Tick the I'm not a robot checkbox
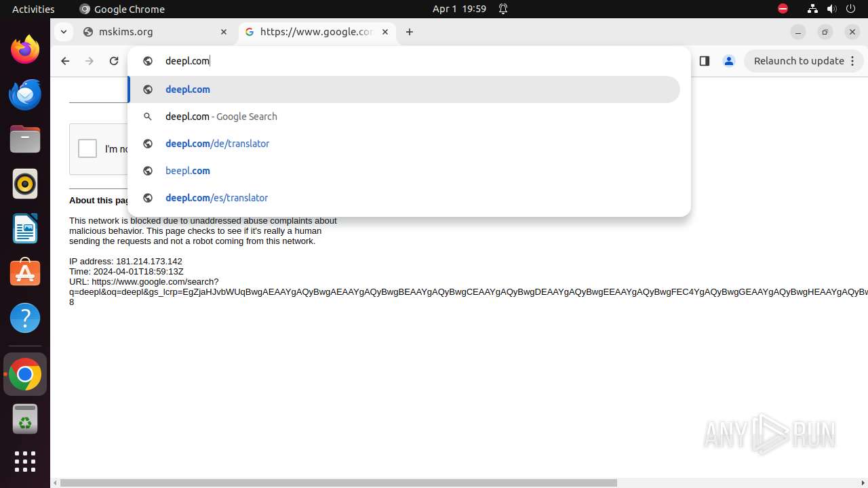The image size is (868, 488). [x=87, y=148]
